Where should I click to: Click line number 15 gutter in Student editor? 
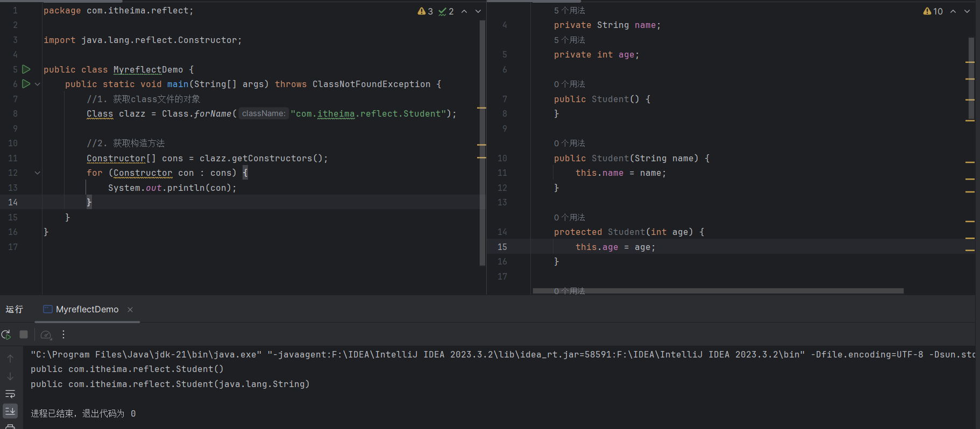pyautogui.click(x=502, y=247)
